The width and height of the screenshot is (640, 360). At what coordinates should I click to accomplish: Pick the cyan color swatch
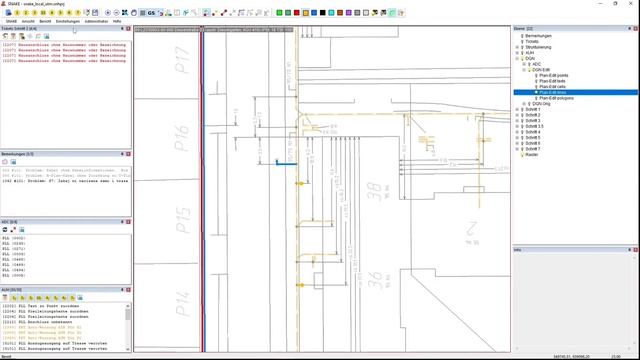pyautogui.click(x=331, y=13)
